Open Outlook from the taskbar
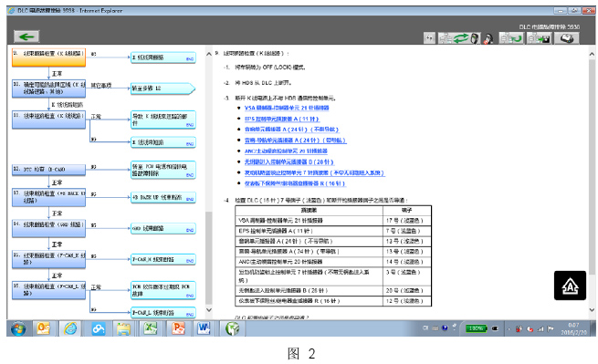 (x=44, y=328)
